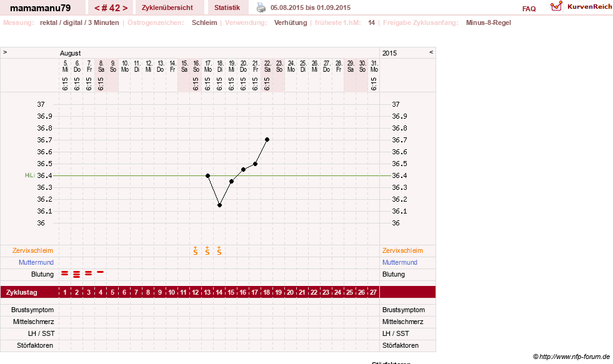Click the S+ mucus symbol on cycle day 13
This screenshot has height=364, width=613.
(x=207, y=251)
